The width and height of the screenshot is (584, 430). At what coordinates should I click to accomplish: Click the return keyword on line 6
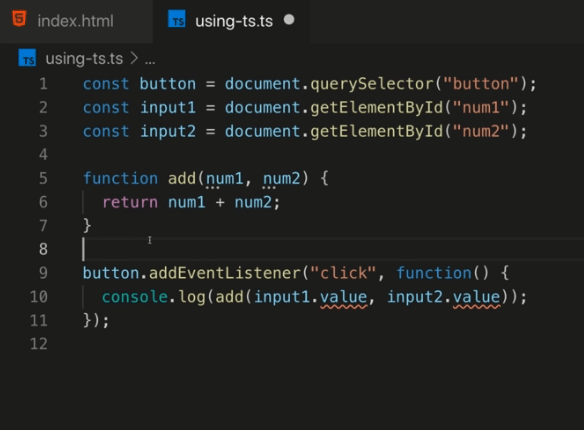pos(130,203)
